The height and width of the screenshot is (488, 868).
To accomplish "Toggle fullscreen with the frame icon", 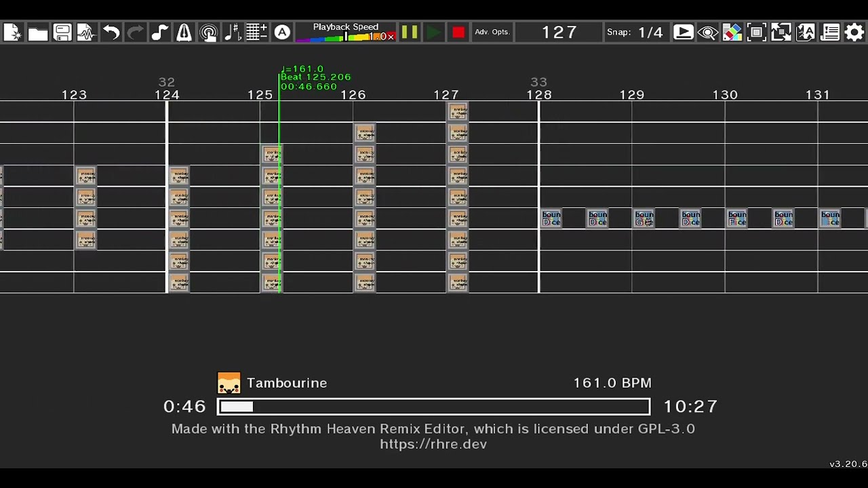I will tap(757, 33).
